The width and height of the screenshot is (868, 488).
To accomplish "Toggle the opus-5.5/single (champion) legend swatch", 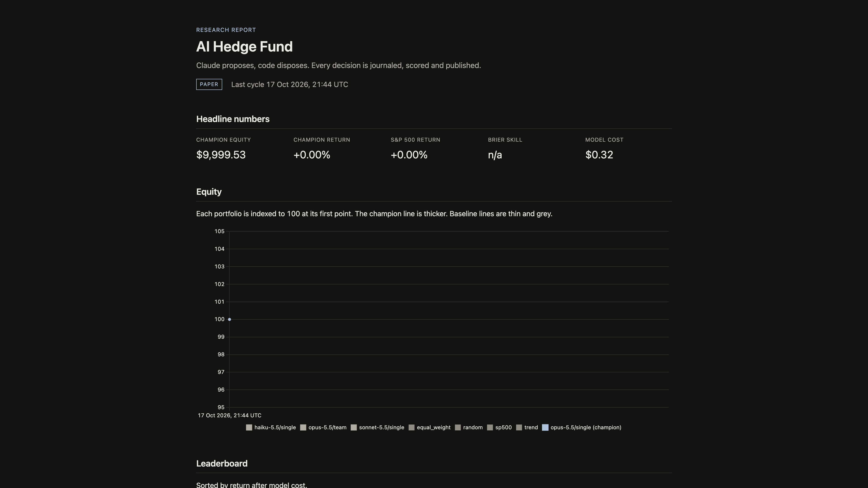I will coord(545,427).
